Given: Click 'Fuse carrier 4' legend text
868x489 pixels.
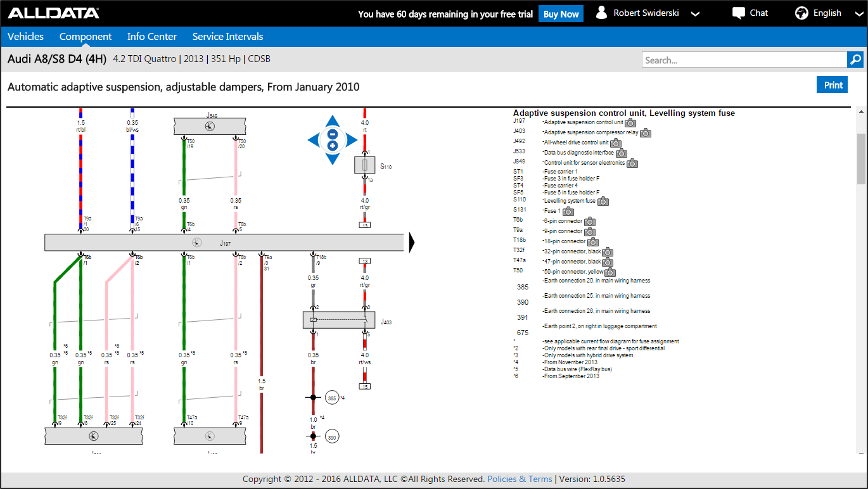Looking at the screenshot, I should coord(560,186).
